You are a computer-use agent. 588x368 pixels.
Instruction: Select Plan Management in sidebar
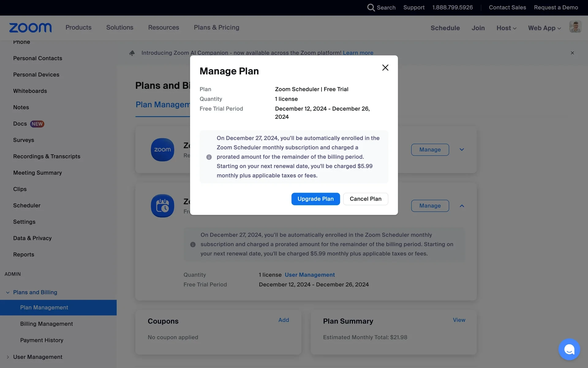point(58,308)
